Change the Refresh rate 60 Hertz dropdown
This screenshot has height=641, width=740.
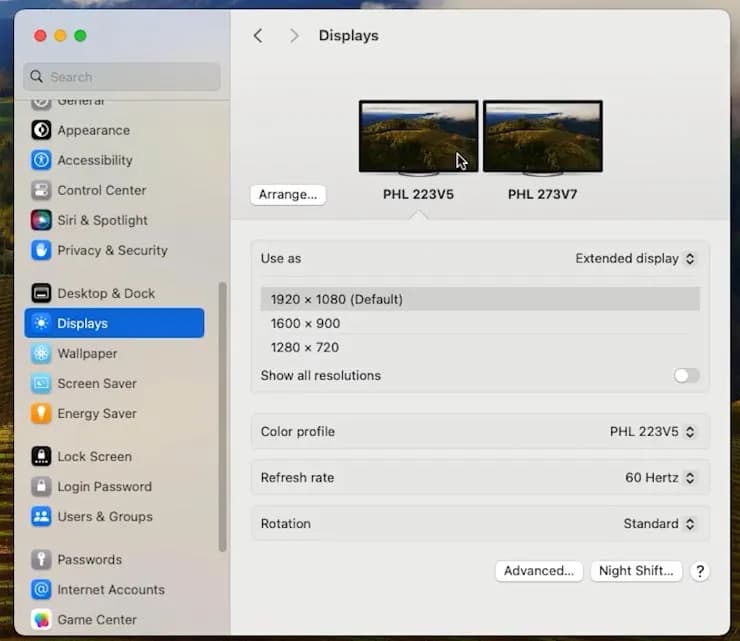(659, 478)
